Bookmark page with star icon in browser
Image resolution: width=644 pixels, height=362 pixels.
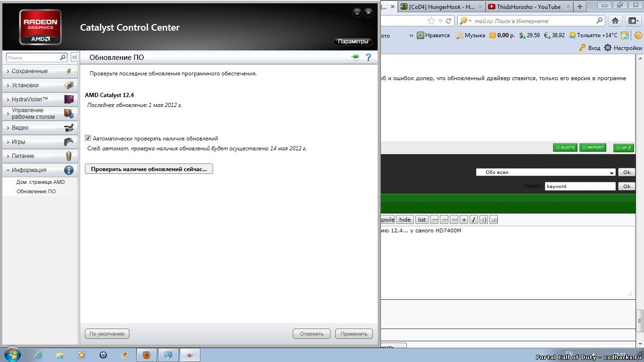coord(431,21)
